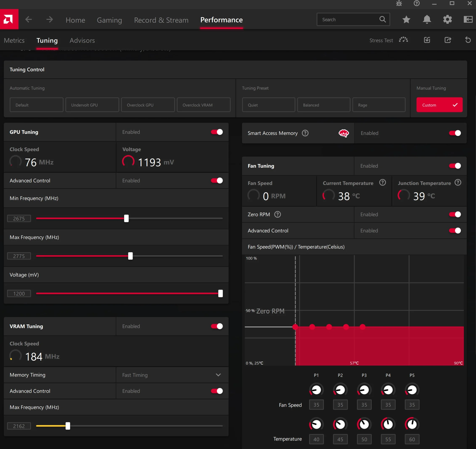
Task: Click the reset tuning profile icon
Action: point(468,40)
